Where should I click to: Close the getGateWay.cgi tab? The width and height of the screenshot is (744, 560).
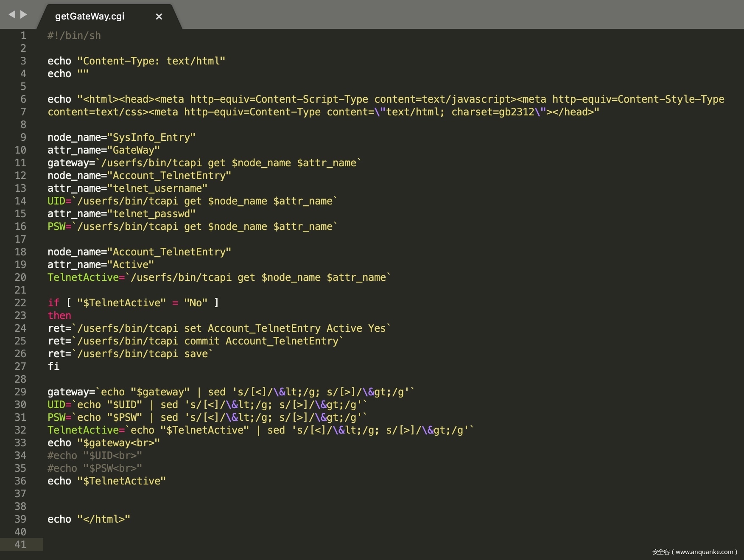point(159,17)
